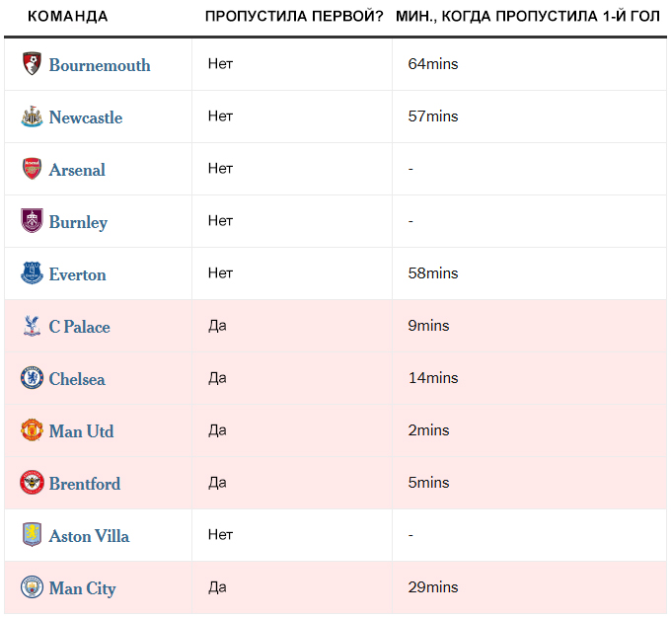
Task: Select the 29mins cell for Man City
Action: 433,586
